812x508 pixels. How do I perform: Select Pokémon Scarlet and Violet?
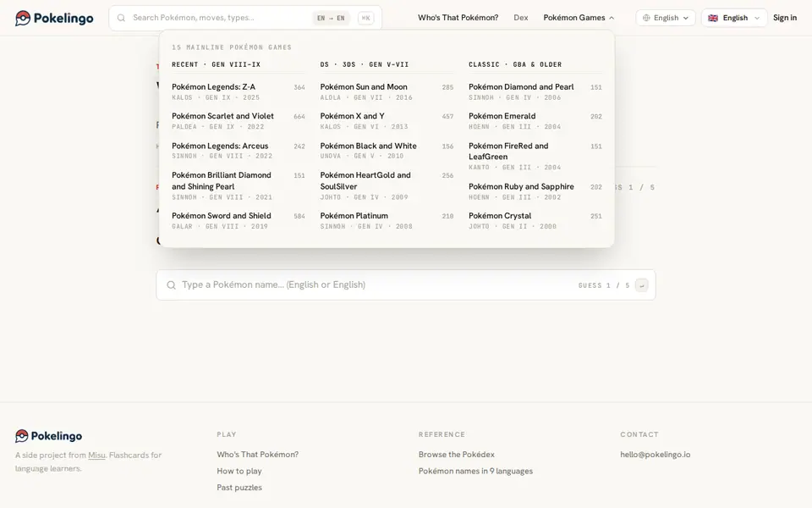(239, 121)
